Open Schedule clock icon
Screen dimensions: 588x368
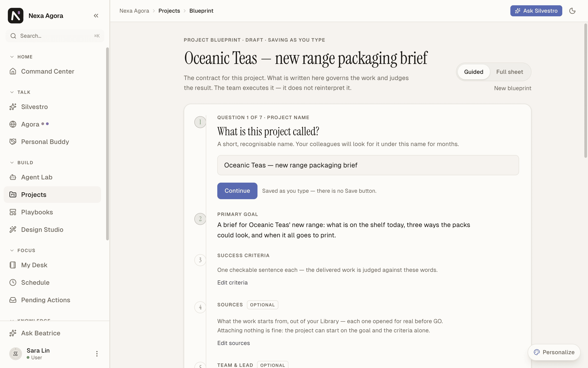pyautogui.click(x=13, y=282)
